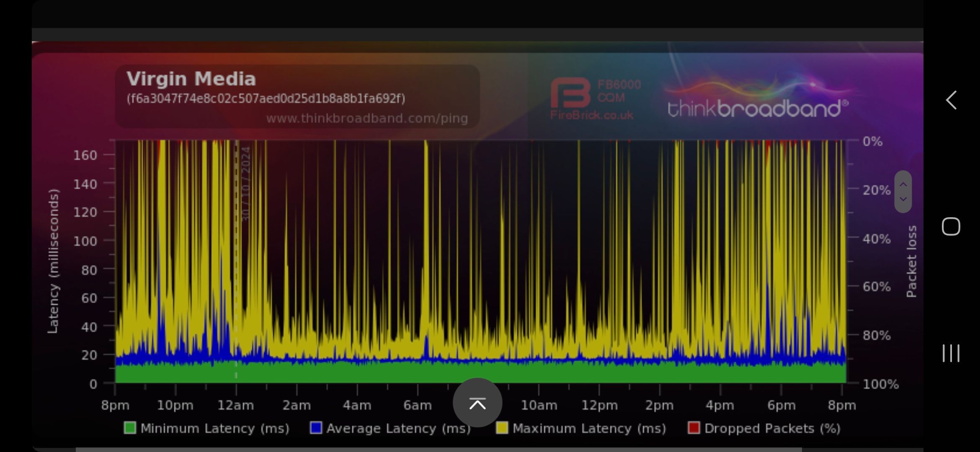
Task: Tap the down chevron on the scroll handle
Action: pos(903,199)
